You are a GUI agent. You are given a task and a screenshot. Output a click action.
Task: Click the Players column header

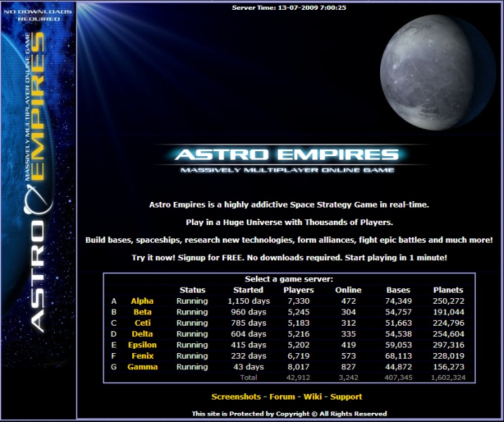click(x=299, y=290)
